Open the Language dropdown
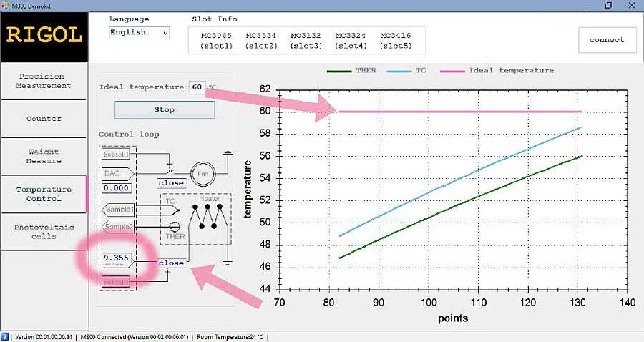 (x=139, y=33)
